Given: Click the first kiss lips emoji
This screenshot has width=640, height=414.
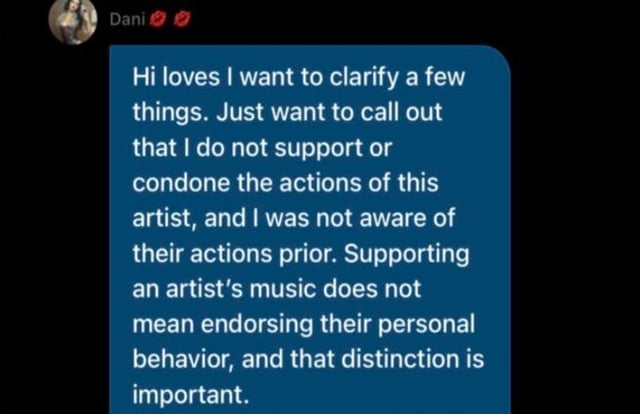Looking at the screenshot, I should pos(158,19).
